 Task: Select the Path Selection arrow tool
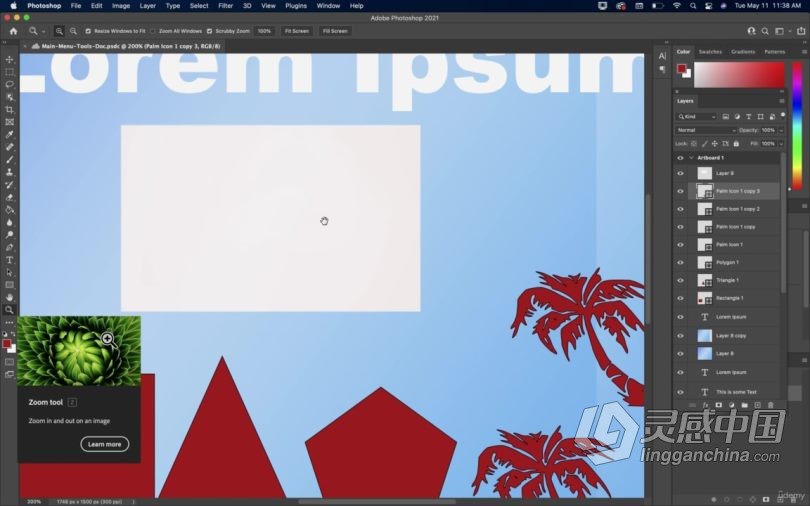[9, 272]
